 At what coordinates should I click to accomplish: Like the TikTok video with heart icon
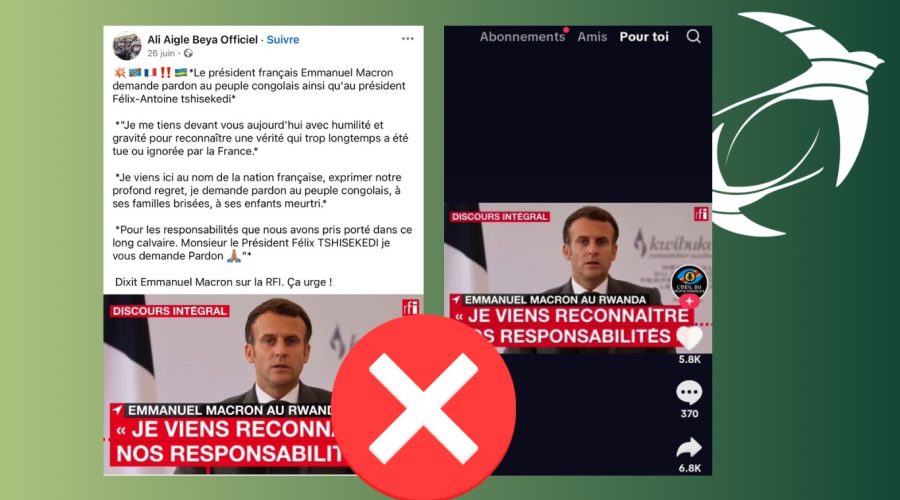tap(689, 338)
